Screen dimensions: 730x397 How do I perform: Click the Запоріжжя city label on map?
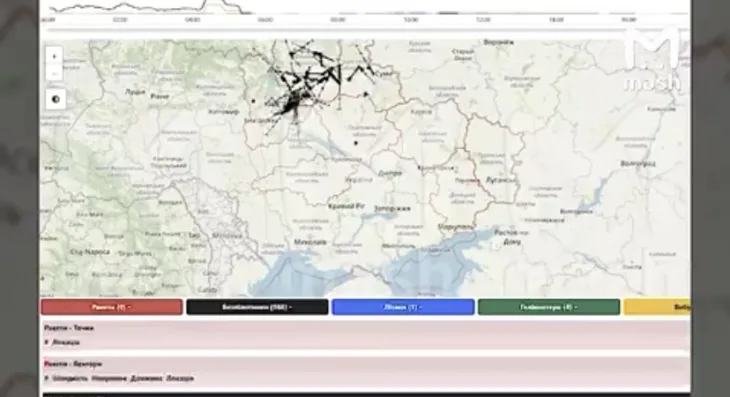(x=392, y=209)
